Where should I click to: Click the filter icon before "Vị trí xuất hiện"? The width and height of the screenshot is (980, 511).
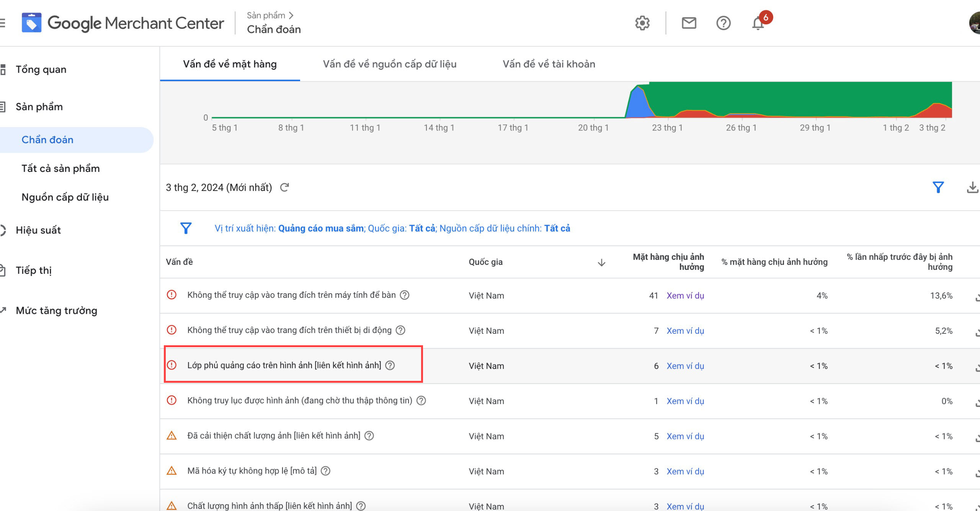coord(186,228)
